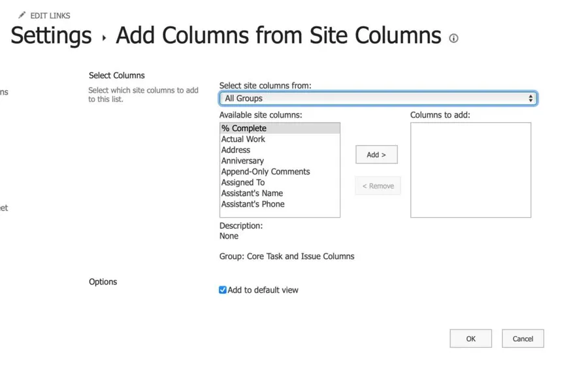Click inside the Columns to add box
Viewport: 588px width, 370px height.
pos(470,170)
